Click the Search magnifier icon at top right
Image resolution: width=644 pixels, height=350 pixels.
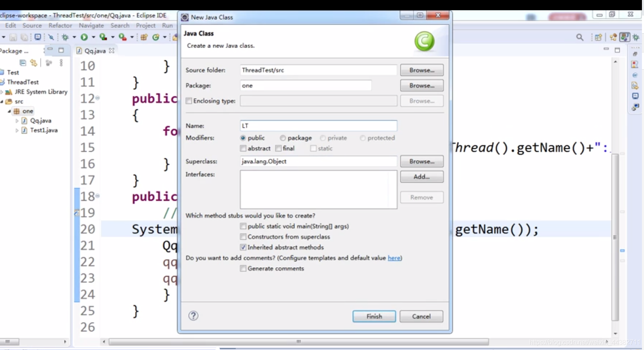[x=580, y=37]
